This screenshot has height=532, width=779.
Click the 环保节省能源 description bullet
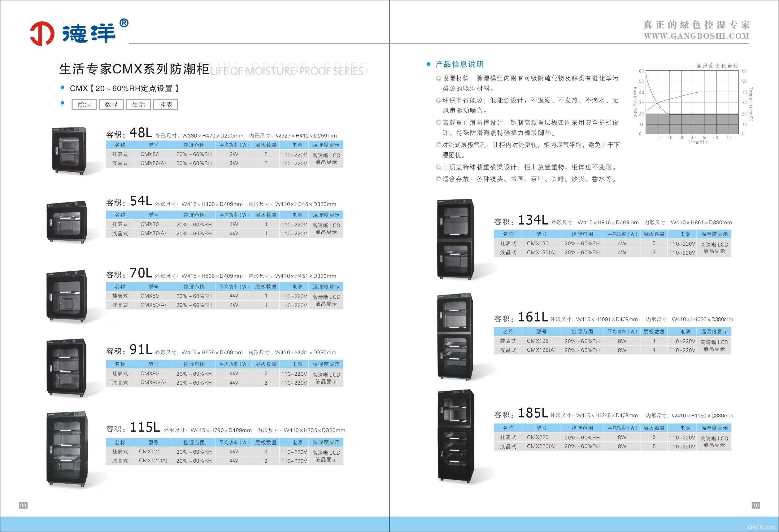527,105
